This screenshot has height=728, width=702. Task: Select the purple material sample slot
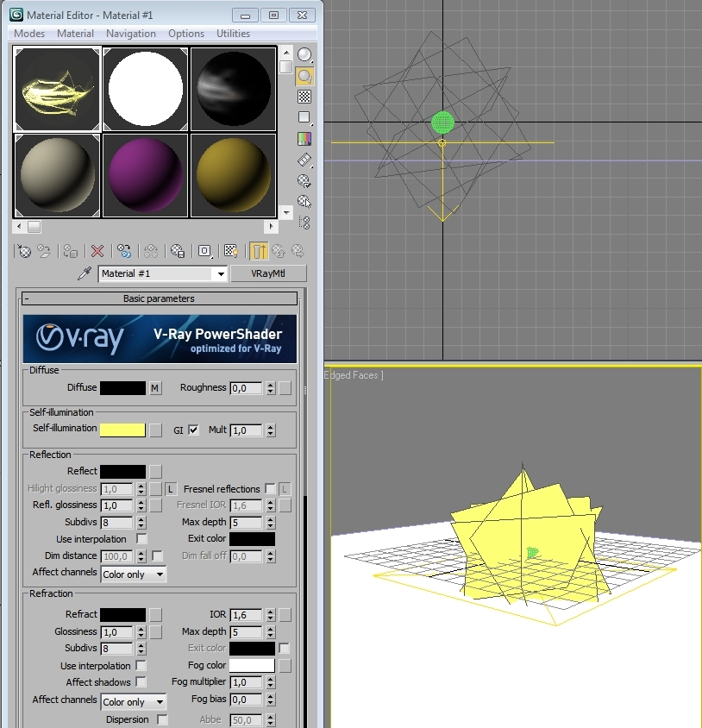pos(145,177)
